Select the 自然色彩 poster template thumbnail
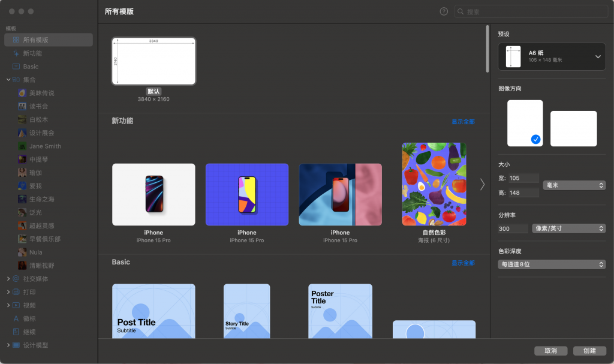614x364 pixels. (434, 184)
